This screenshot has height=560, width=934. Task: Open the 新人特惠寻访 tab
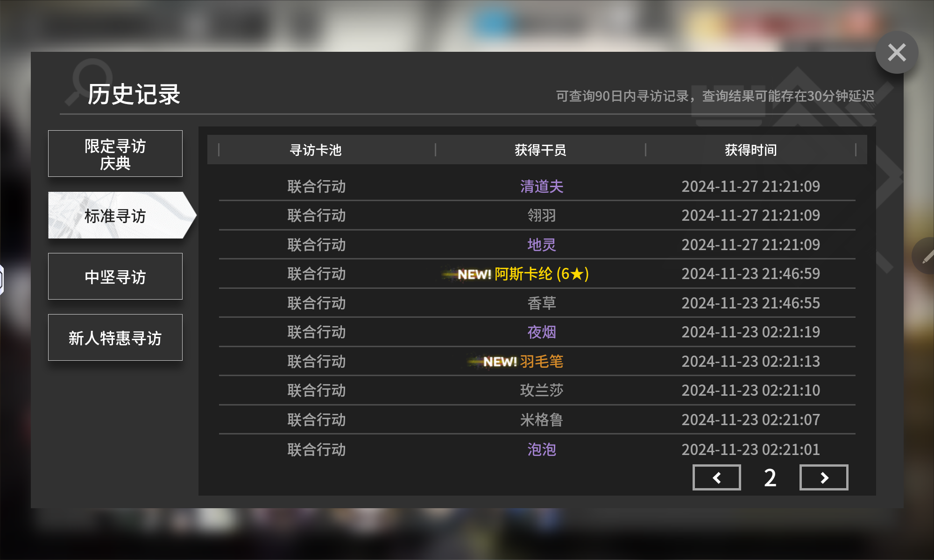(x=115, y=338)
